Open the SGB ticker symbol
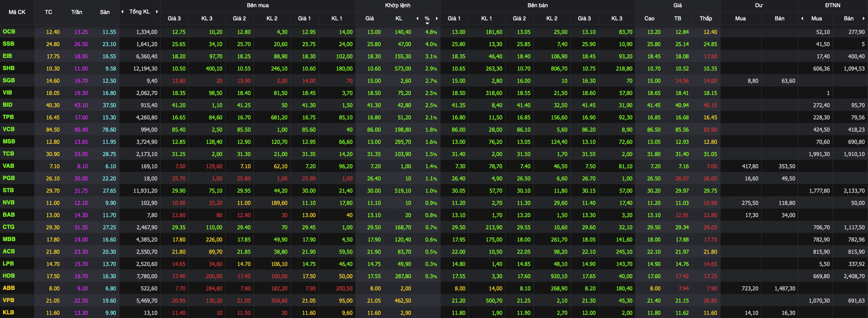The height and width of the screenshot is (318, 868). tap(9, 81)
